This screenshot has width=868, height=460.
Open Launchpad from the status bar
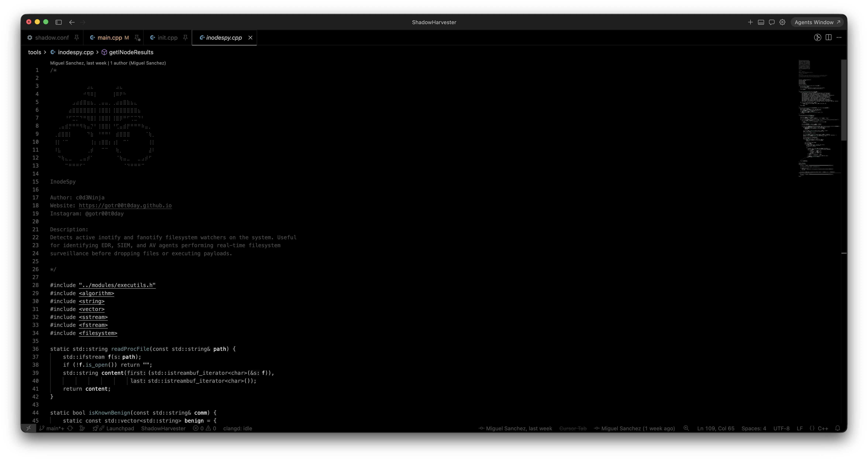pyautogui.click(x=120, y=428)
